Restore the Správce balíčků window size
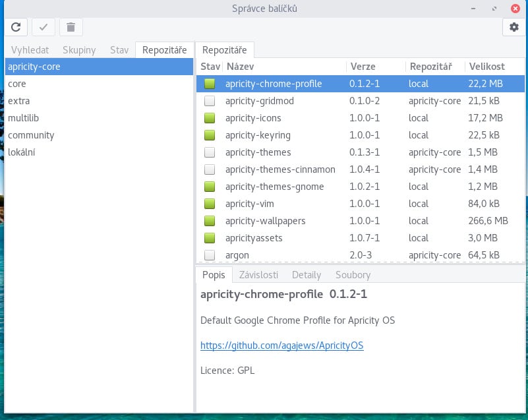The image size is (528, 420). (x=494, y=9)
